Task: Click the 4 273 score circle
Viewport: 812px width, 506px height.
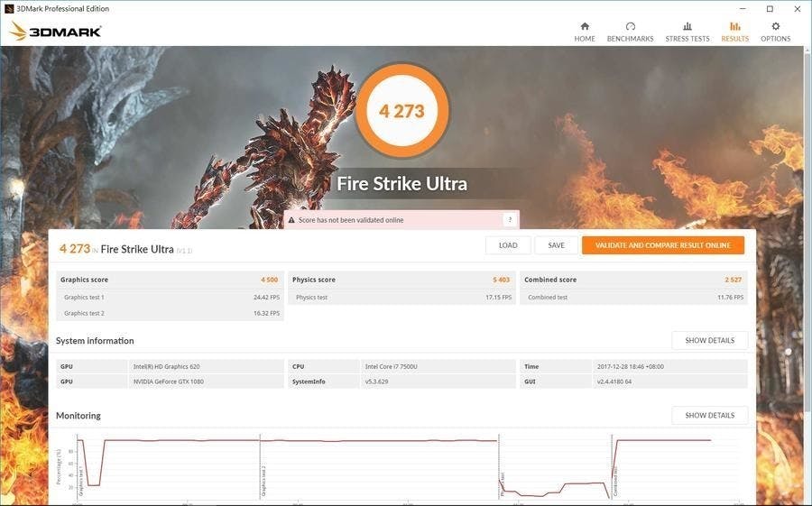Action: pyautogui.click(x=401, y=110)
